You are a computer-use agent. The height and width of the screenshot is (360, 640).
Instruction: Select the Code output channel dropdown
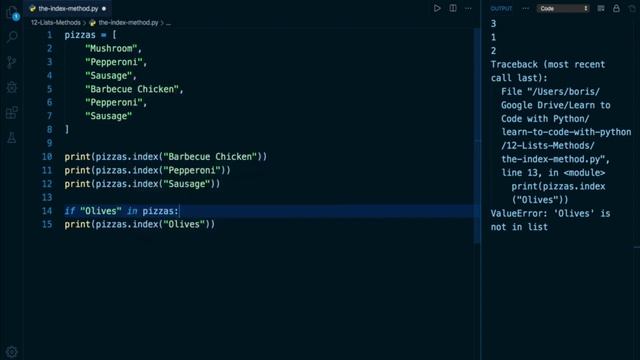click(563, 8)
